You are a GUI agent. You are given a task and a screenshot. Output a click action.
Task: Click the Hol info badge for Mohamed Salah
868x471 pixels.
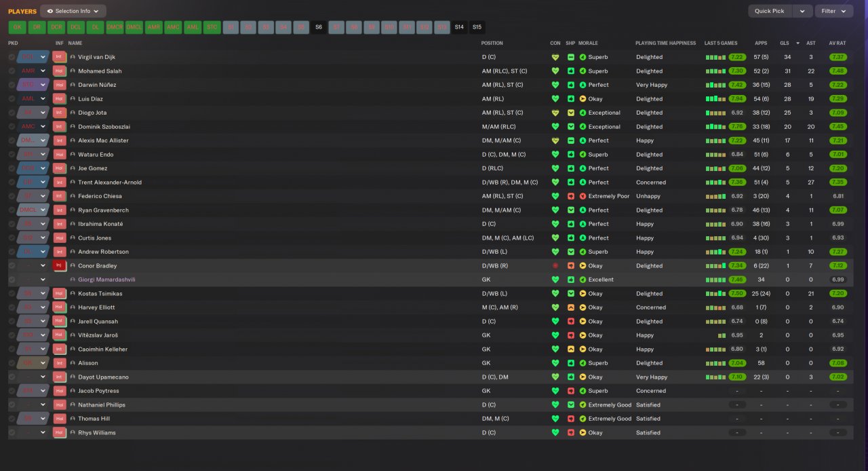coord(60,71)
